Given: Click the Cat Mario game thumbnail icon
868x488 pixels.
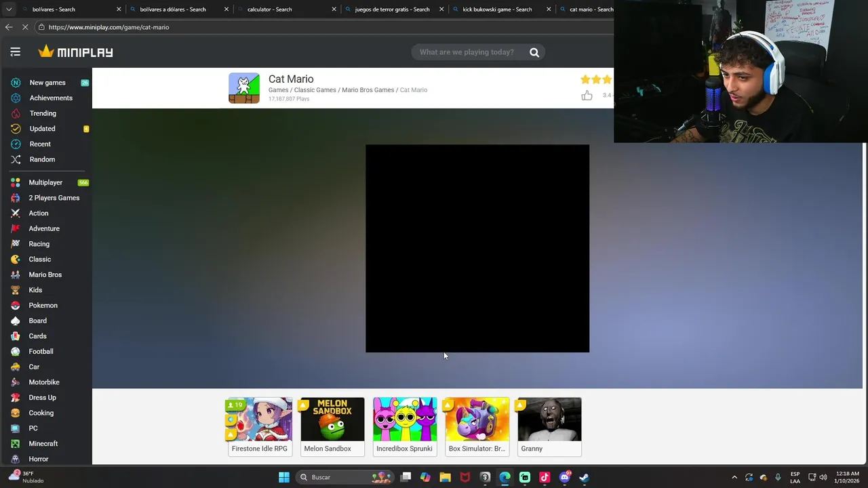Looking at the screenshot, I should [x=244, y=88].
